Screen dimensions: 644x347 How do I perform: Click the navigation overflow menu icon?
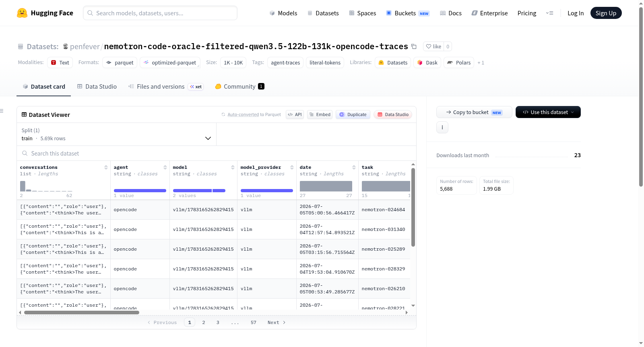pyautogui.click(x=549, y=13)
